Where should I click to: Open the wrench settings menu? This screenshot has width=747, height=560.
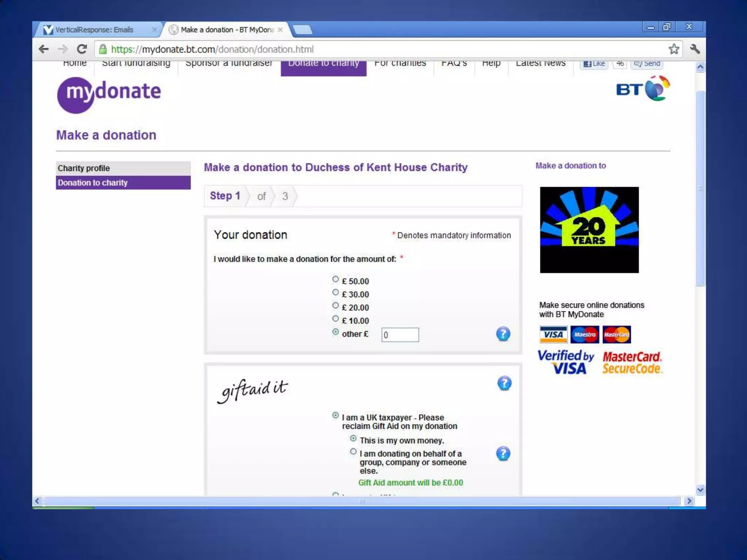pyautogui.click(x=694, y=49)
